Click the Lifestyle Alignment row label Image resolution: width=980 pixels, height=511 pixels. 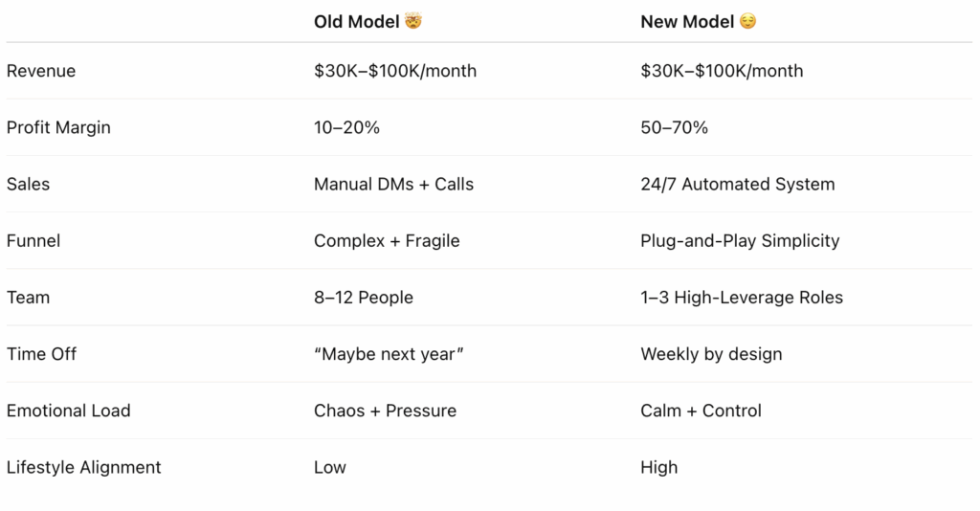84,467
